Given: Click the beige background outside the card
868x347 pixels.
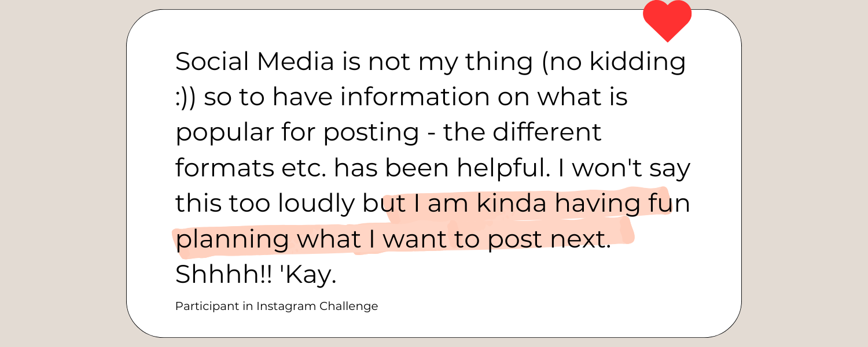Looking at the screenshot, I should tap(58, 173).
